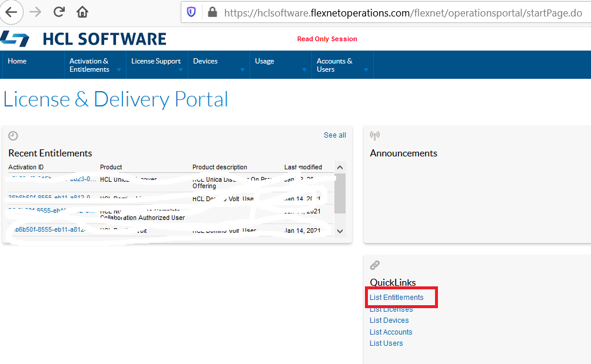Screen dimensions: 591x364
Task: Click the clock icon above Recent Entitlements
Action: point(13,136)
